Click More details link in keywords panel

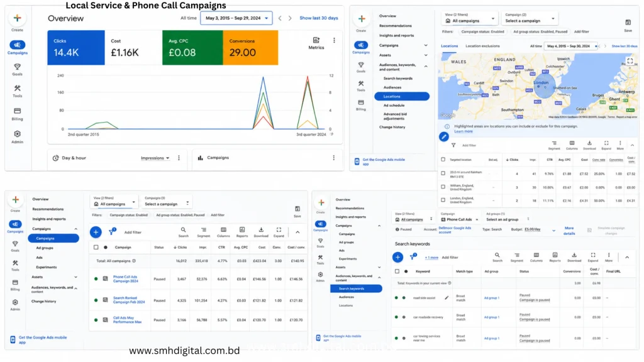point(569,231)
